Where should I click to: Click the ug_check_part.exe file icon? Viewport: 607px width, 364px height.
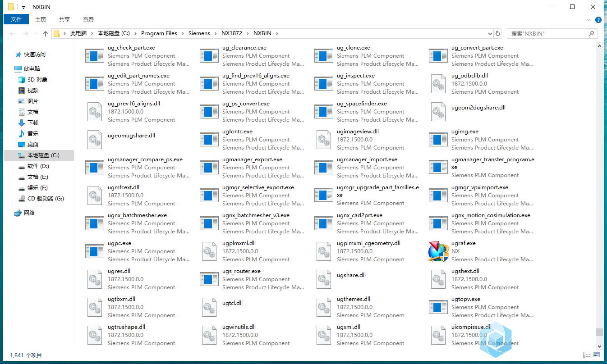[95, 56]
